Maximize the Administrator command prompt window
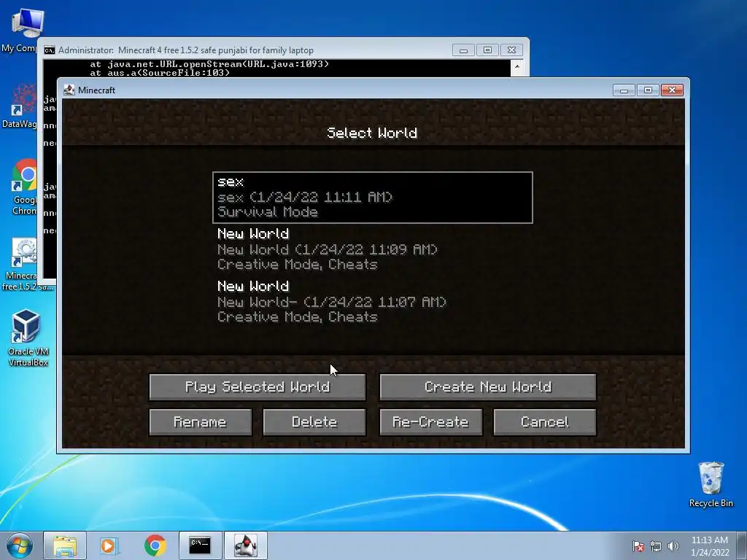Viewport: 747px width, 560px height. point(487,50)
